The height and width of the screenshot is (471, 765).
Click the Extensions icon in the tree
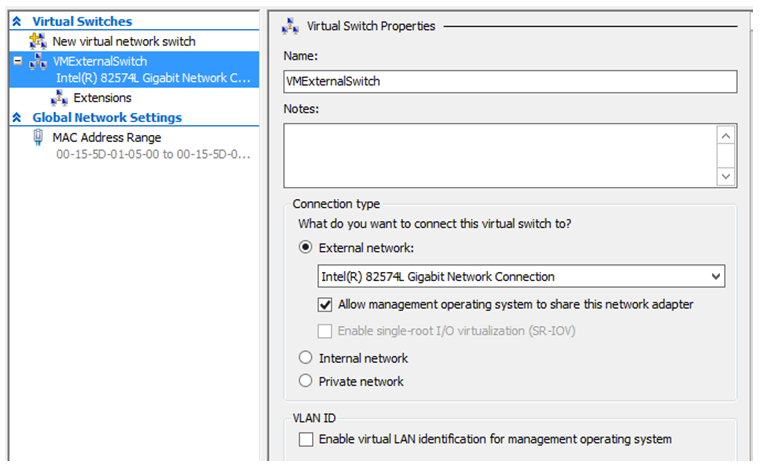pyautogui.click(x=59, y=98)
